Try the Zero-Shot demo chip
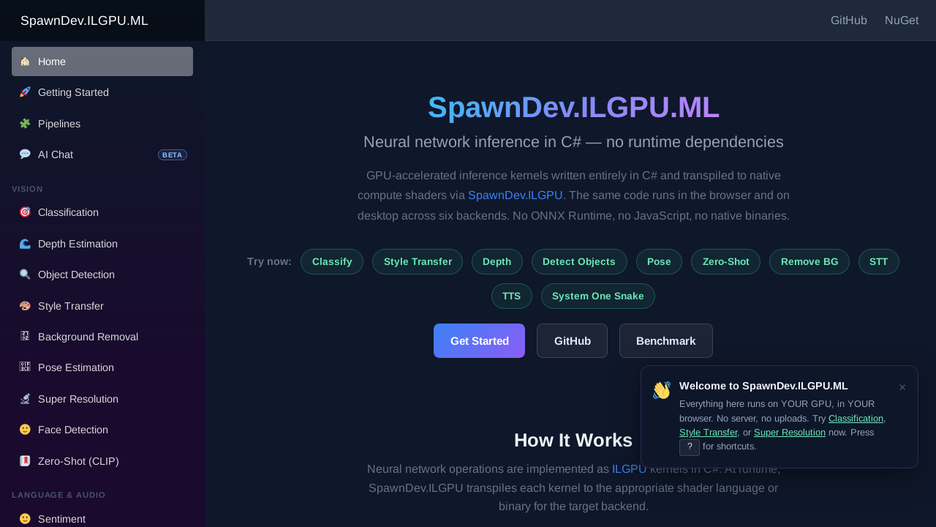The image size is (936, 527). click(x=725, y=261)
